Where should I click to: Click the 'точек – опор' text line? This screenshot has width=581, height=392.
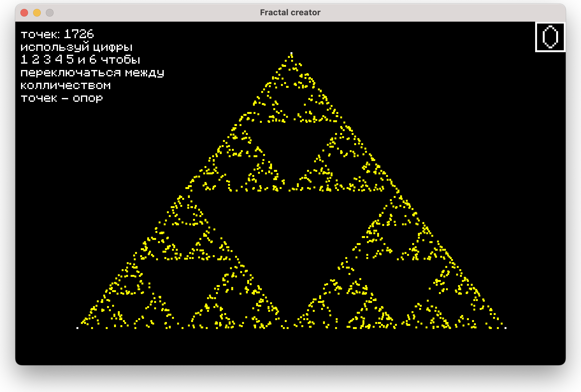click(62, 98)
